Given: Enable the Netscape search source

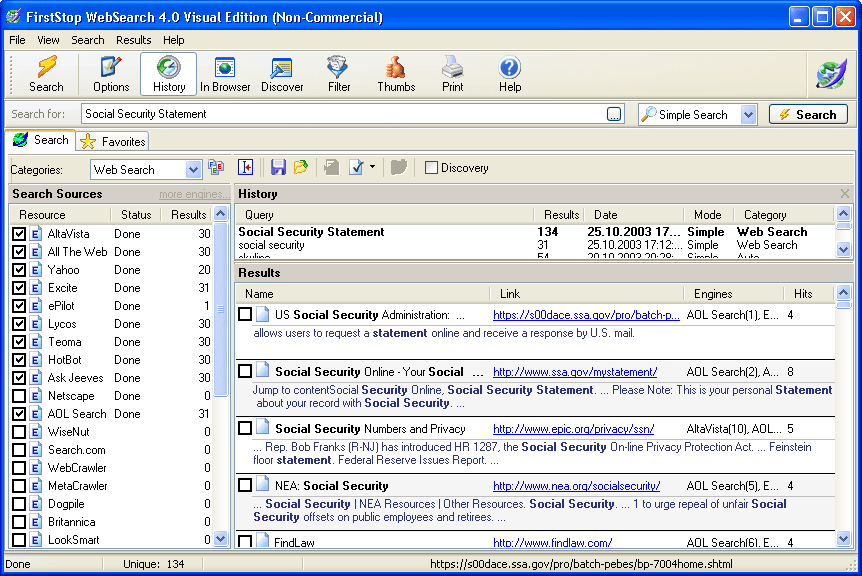Looking at the screenshot, I should click(19, 396).
